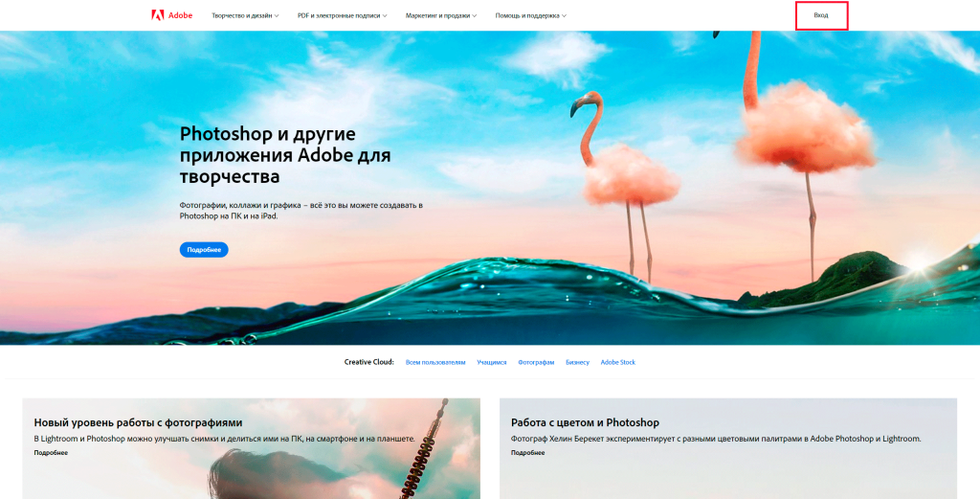
Task: Click the hero description about Фотографии, коллажи и графика
Action: pos(301,210)
